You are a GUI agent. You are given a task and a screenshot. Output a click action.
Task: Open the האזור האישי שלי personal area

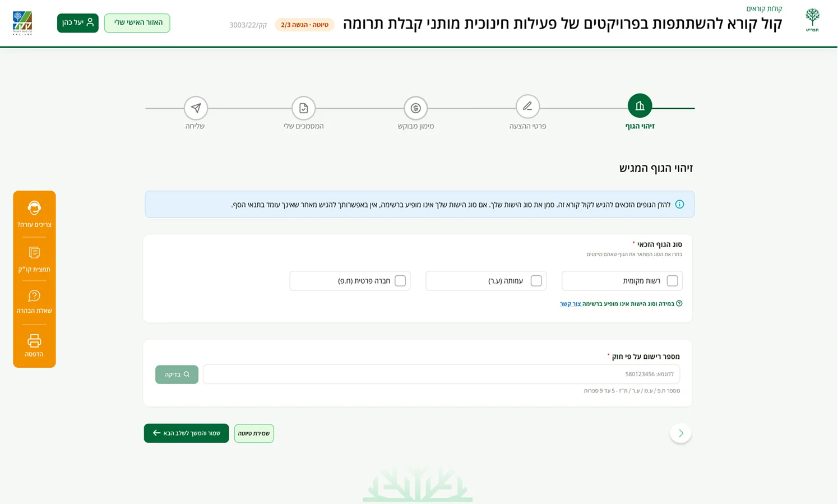tap(137, 23)
